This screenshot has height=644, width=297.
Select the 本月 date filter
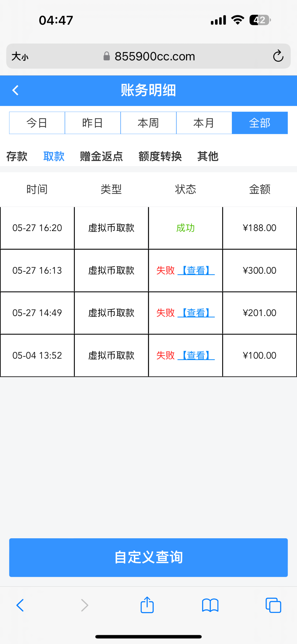[x=204, y=123]
